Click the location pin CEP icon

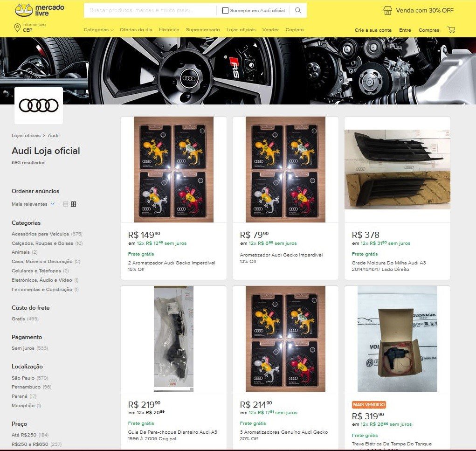pos(18,28)
